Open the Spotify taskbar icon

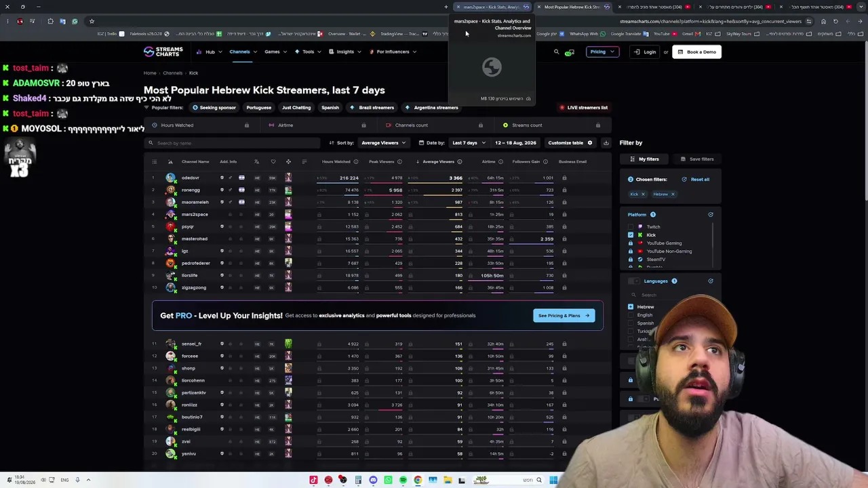click(403, 480)
